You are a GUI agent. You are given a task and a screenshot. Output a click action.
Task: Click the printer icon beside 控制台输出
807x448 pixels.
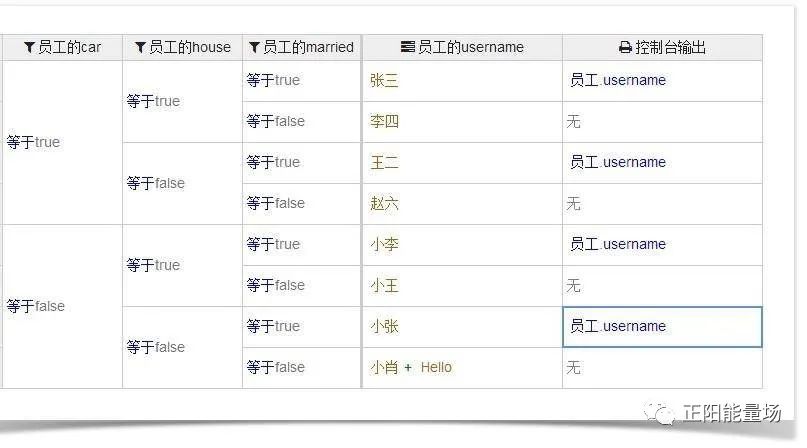(x=625, y=47)
